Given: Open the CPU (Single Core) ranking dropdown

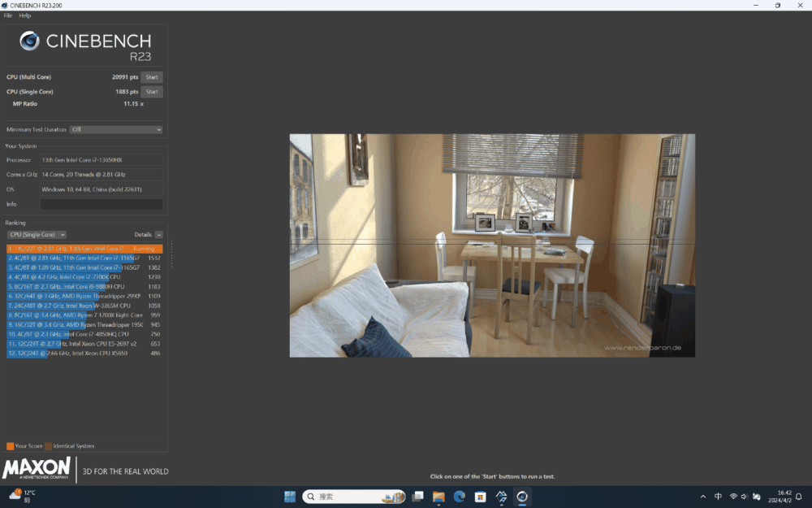Looking at the screenshot, I should (37, 235).
